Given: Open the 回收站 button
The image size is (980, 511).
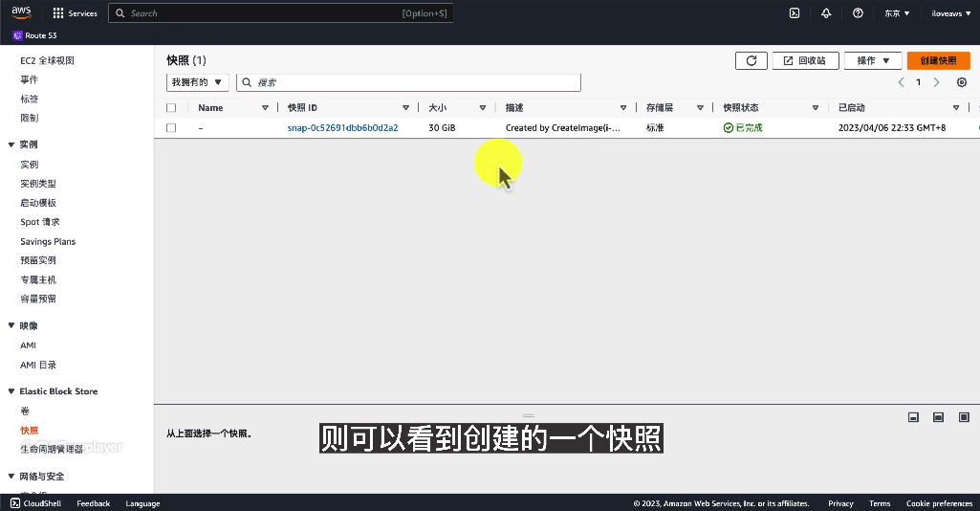Looking at the screenshot, I should pyautogui.click(x=806, y=60).
